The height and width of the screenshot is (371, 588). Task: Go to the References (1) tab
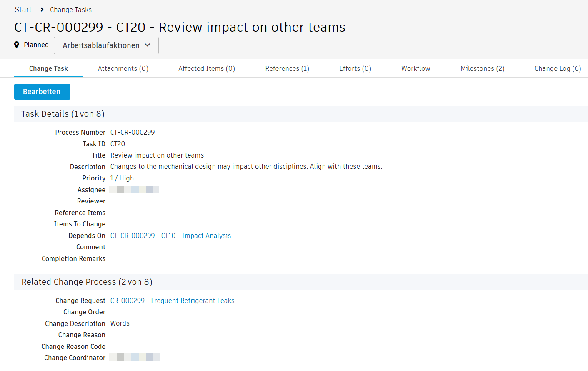pyautogui.click(x=287, y=69)
